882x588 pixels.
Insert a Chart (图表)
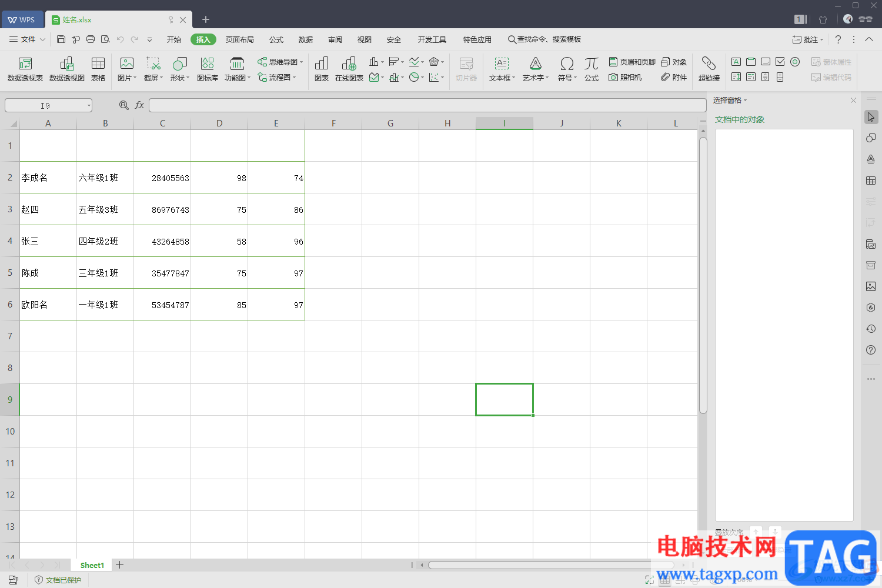click(x=322, y=69)
